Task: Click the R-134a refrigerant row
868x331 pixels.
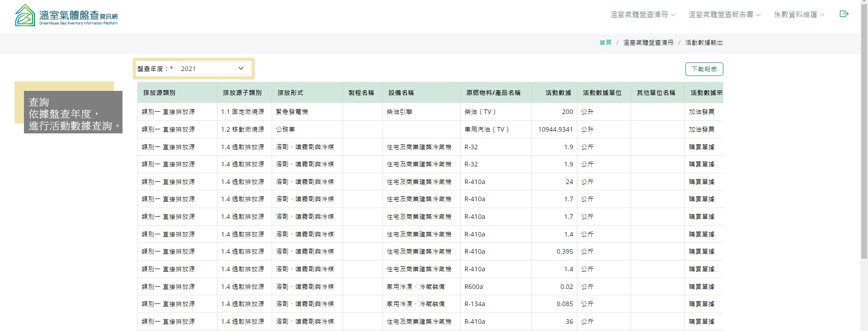Action: coord(475,304)
